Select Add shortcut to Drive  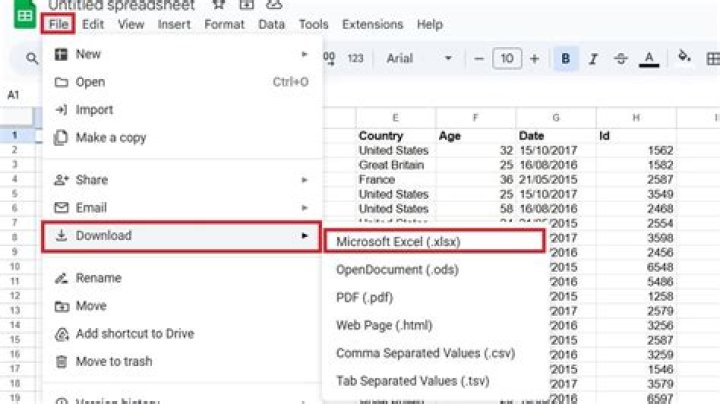(182, 334)
